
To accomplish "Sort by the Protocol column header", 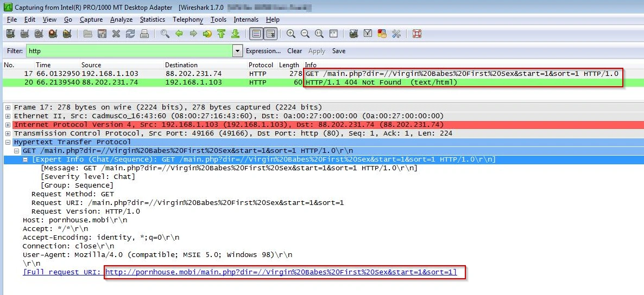I will [261, 65].
